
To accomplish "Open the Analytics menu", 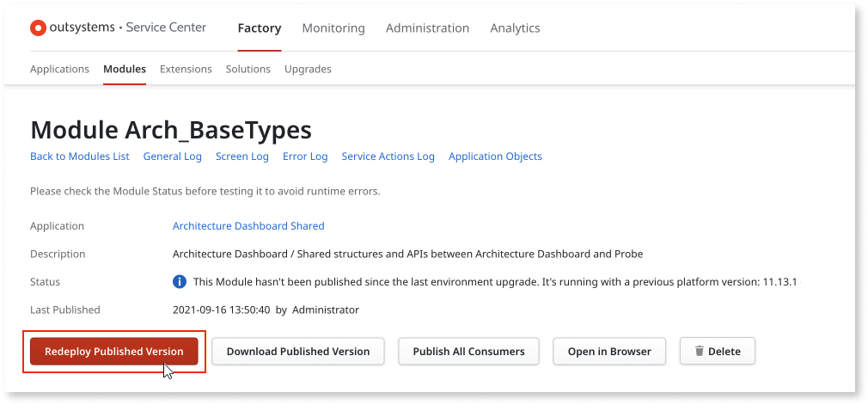I will click(x=515, y=28).
